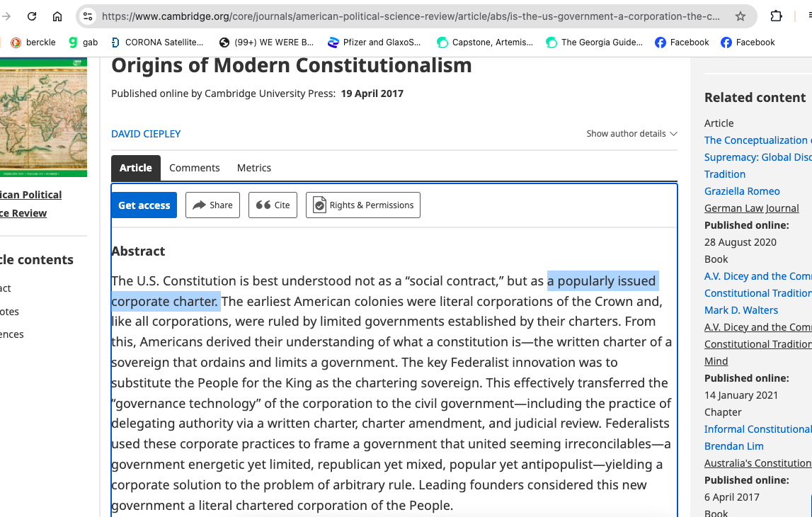Image resolution: width=812 pixels, height=517 pixels.
Task: Open the CORONA Satellite bookmark
Action: click(157, 42)
